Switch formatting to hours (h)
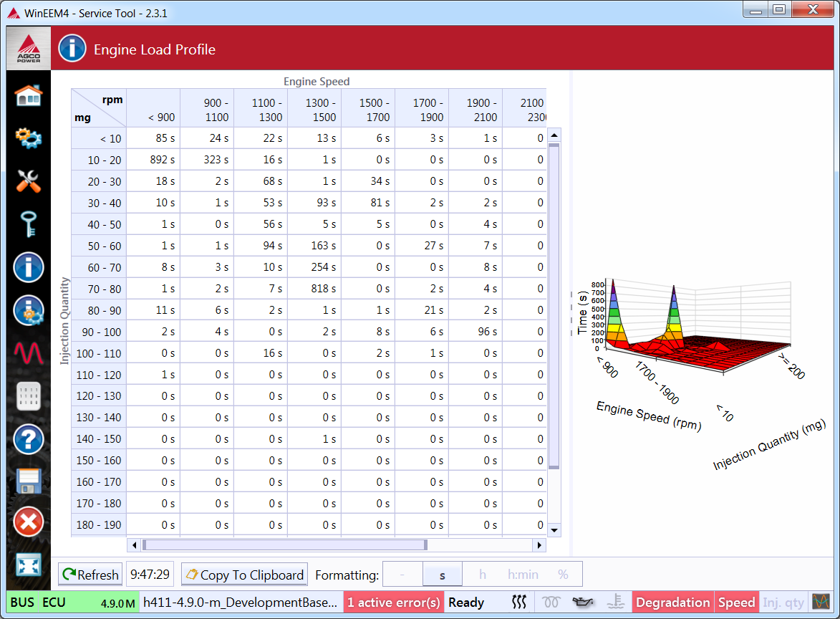The height and width of the screenshot is (619, 840). click(x=483, y=575)
